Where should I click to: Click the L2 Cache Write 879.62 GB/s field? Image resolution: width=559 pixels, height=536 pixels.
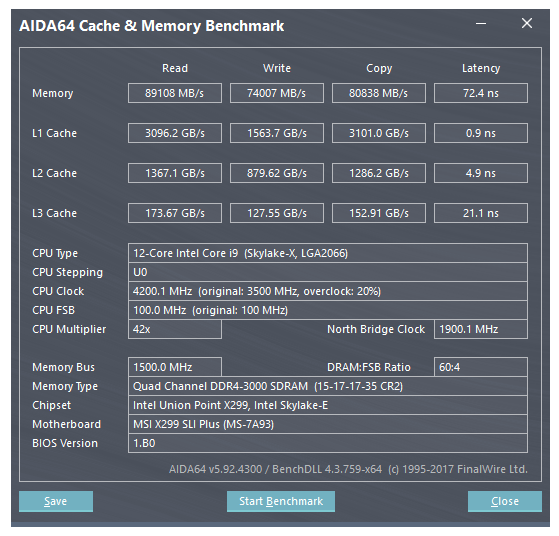(x=277, y=173)
